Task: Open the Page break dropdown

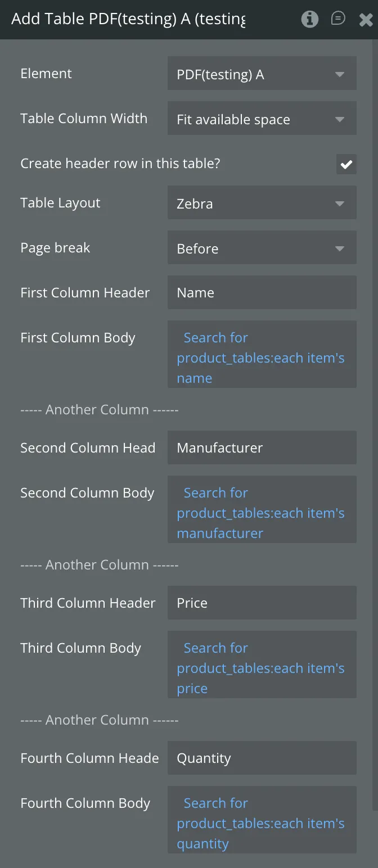Action: point(262,248)
